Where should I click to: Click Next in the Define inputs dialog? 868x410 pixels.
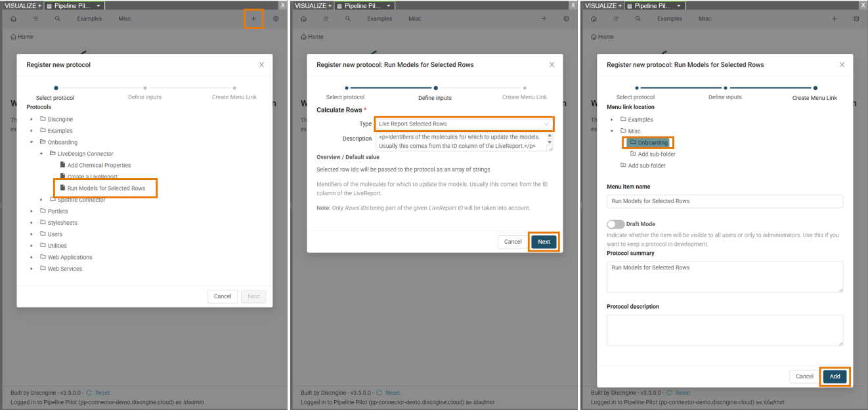(544, 242)
